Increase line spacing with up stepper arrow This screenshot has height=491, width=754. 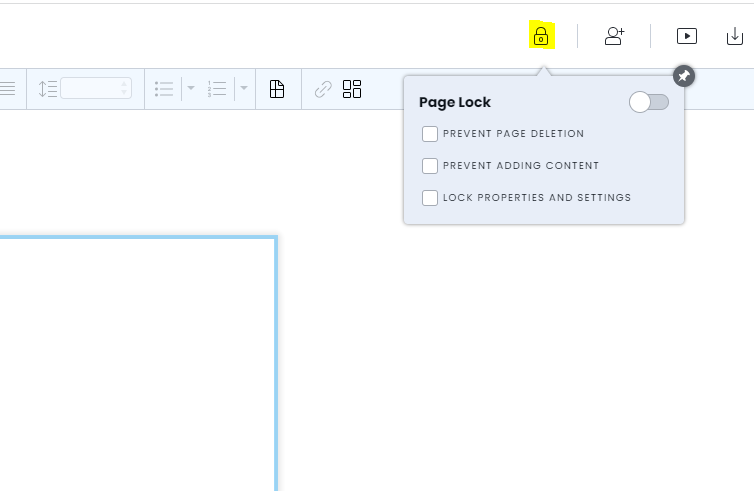pos(124,84)
